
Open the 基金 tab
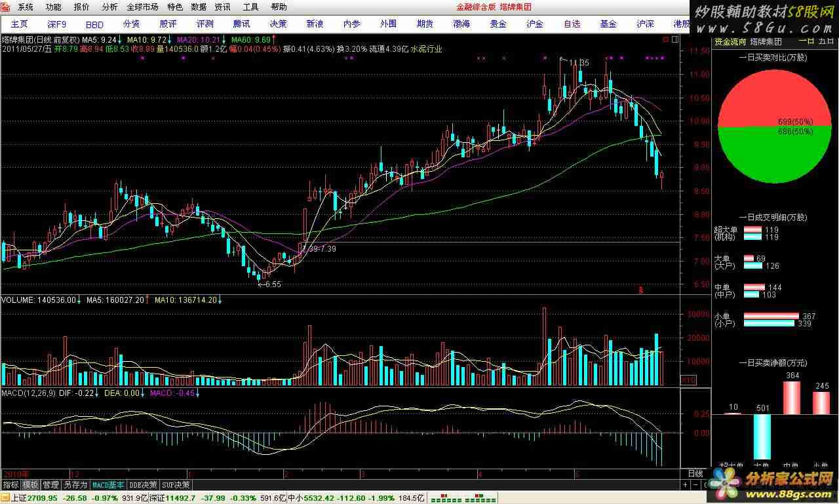click(608, 24)
